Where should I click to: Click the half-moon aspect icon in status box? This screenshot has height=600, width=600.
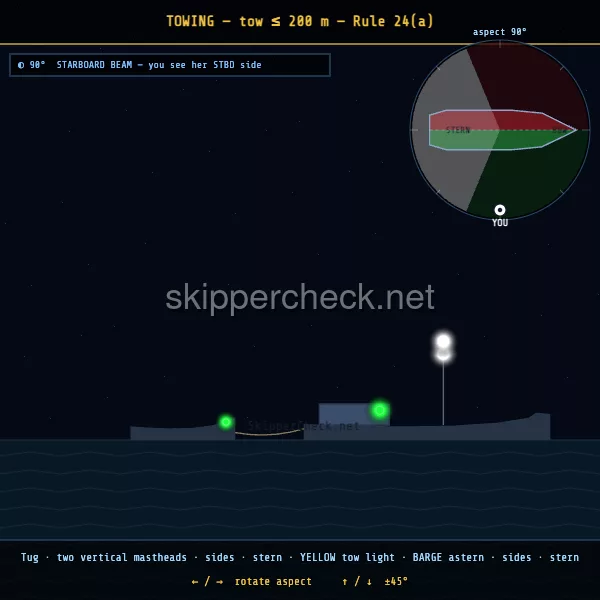click(21, 65)
